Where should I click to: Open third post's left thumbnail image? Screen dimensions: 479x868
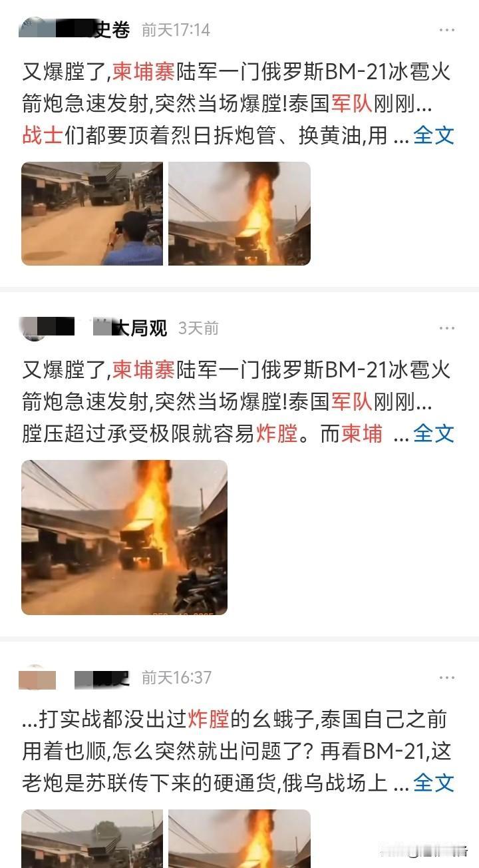(92, 839)
